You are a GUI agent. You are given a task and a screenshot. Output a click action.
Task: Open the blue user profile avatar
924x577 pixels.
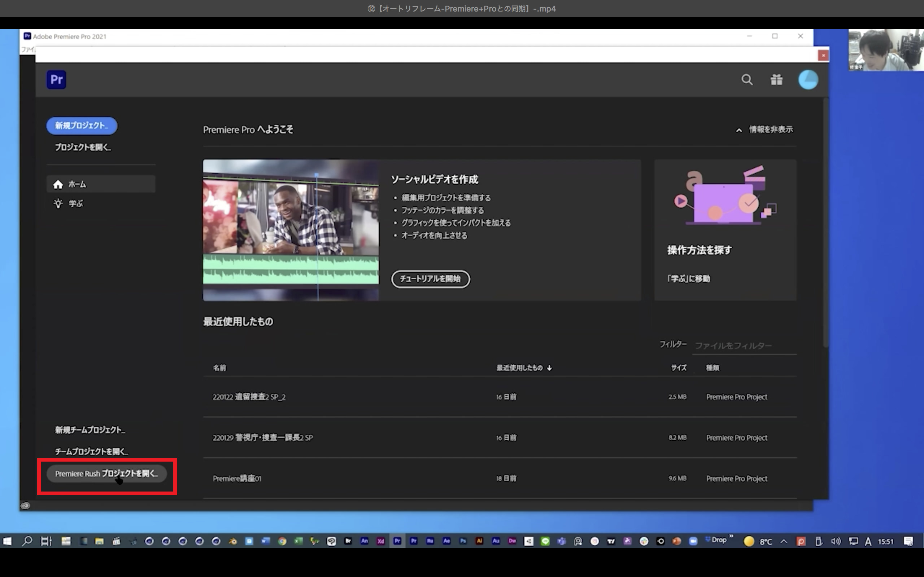point(808,80)
